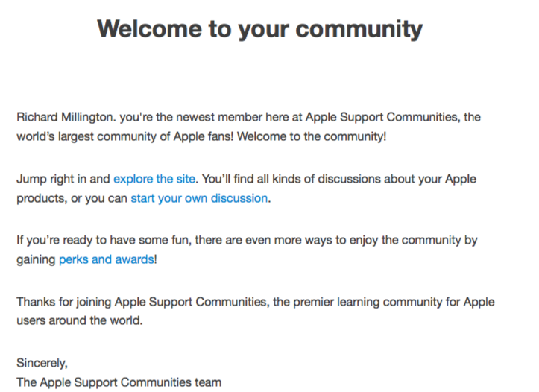Click the 'users around the world.' line

[x=80, y=320]
